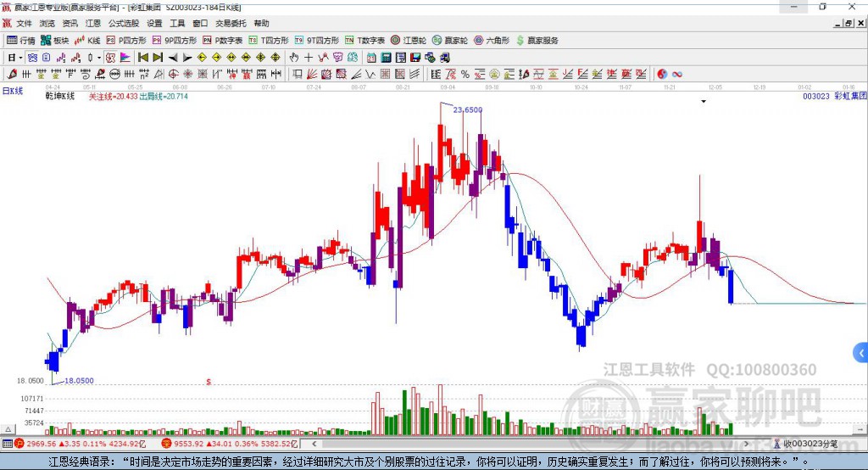
Task: Open the 文件 menu
Action: point(25,23)
